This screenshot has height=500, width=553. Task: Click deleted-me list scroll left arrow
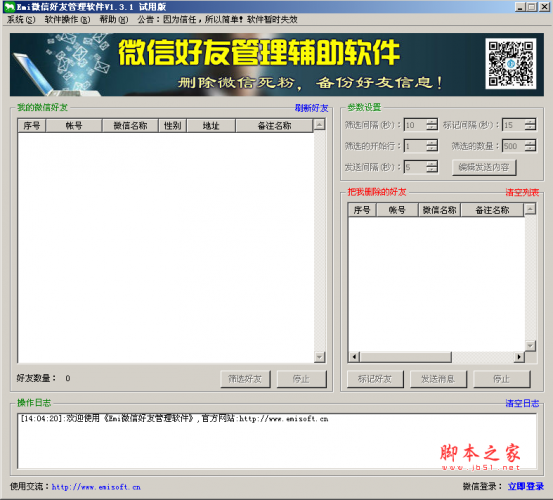tap(354, 357)
